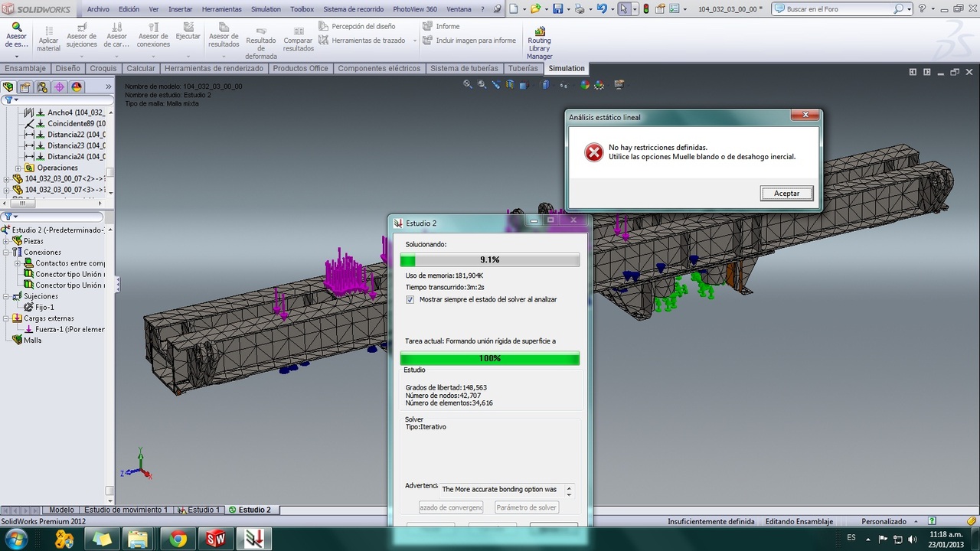Open the Simulation menu
The height and width of the screenshot is (551, 980).
pos(266,9)
